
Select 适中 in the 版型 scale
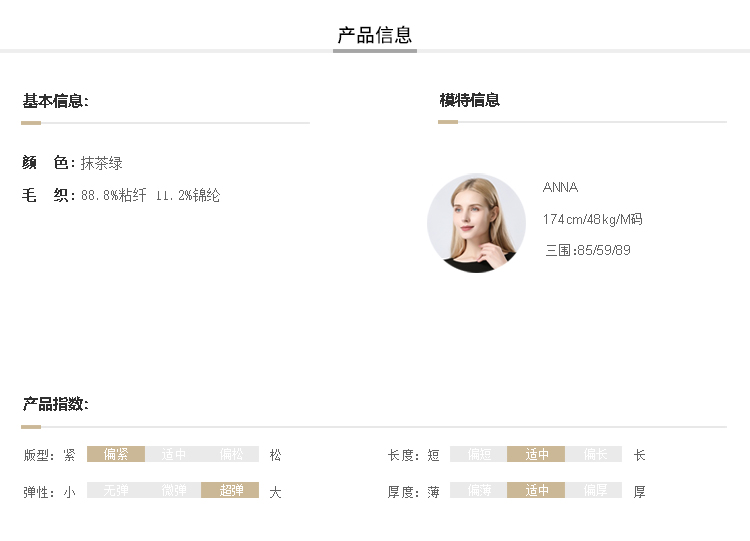(174, 454)
